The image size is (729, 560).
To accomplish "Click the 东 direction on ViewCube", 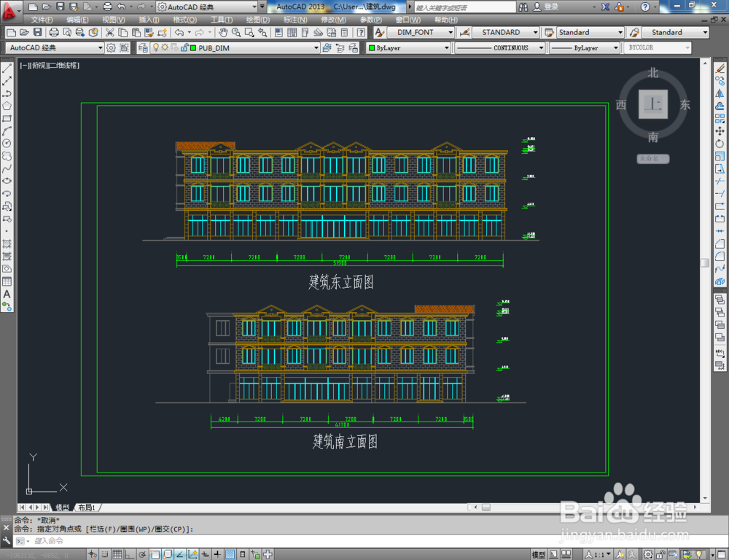I will pos(685,105).
